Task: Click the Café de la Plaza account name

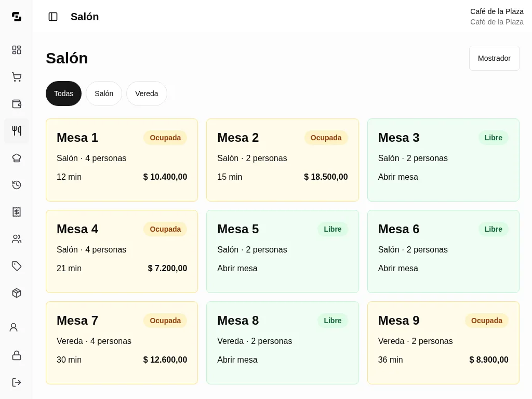Action: [x=497, y=11]
